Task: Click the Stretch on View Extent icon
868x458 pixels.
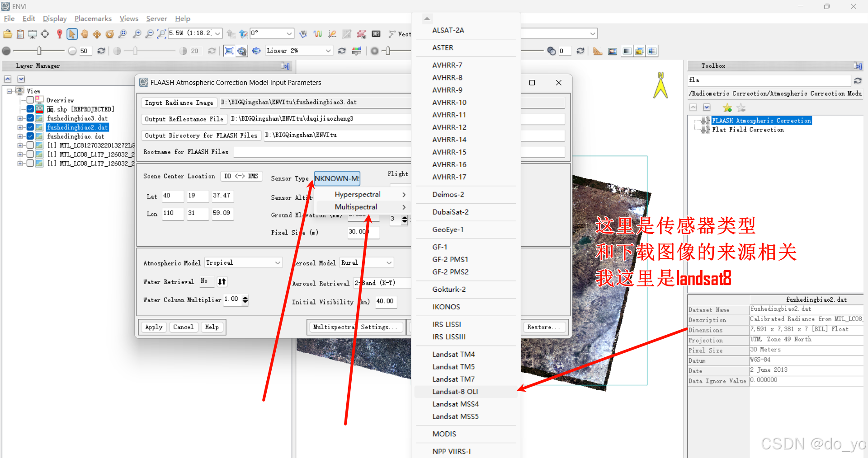Action: coord(229,51)
